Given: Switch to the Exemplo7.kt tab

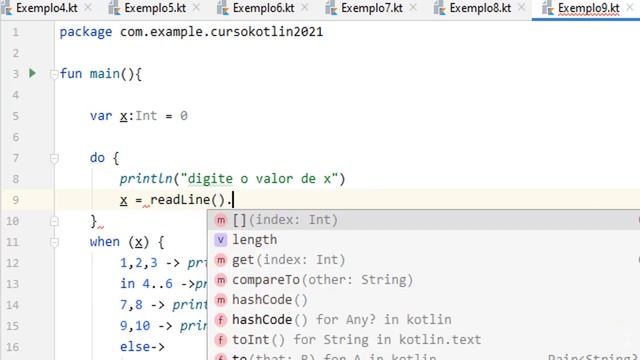Looking at the screenshot, I should click(x=372, y=8).
